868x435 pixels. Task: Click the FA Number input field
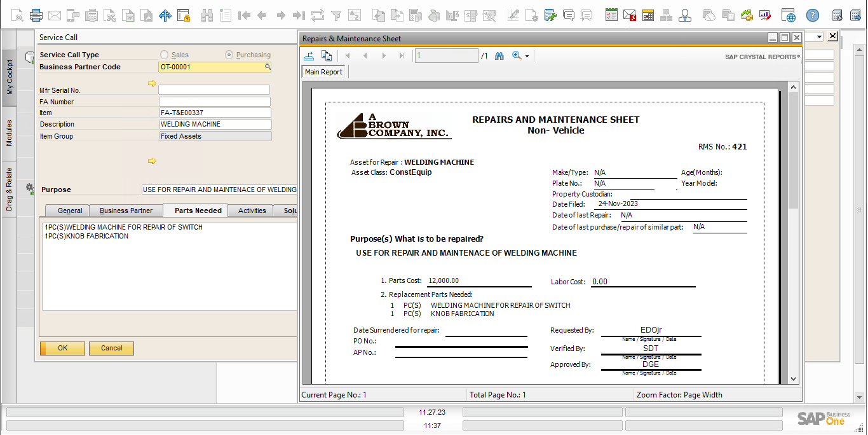coord(214,102)
